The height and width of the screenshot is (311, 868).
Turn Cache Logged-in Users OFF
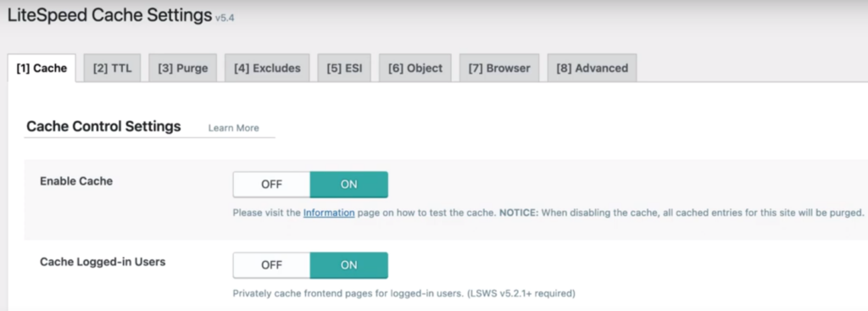pyautogui.click(x=271, y=265)
